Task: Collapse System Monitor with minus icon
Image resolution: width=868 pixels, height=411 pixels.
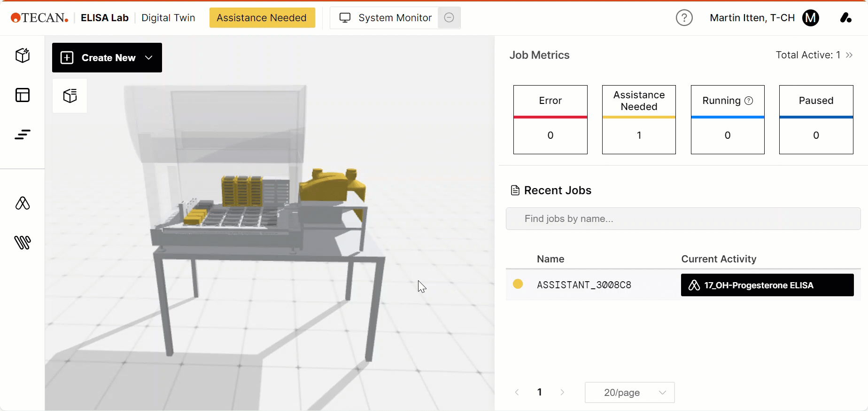Action: point(449,18)
